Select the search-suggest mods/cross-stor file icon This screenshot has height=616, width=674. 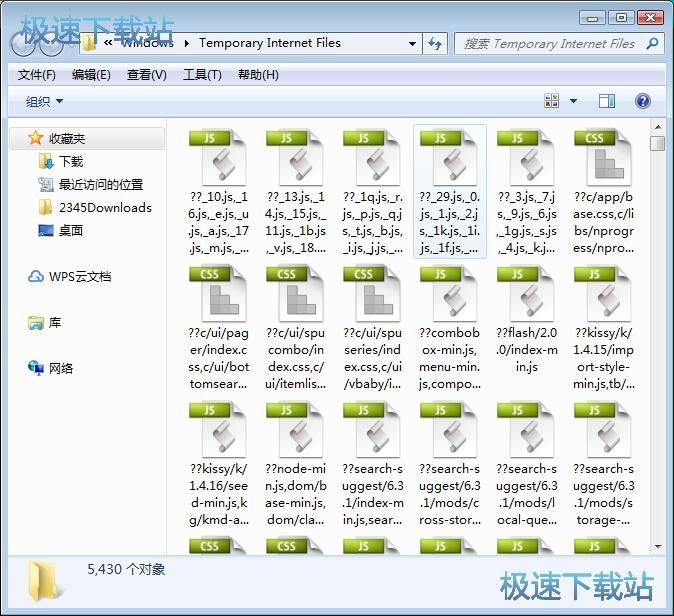tap(449, 429)
